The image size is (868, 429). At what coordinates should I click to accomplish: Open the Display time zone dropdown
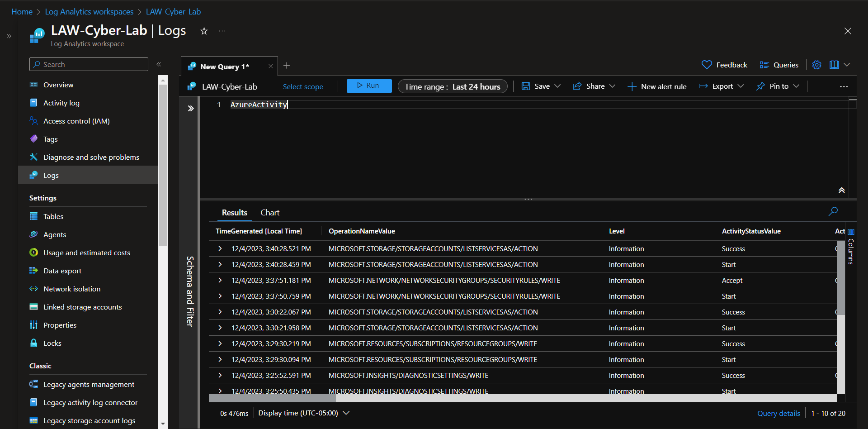(x=304, y=413)
